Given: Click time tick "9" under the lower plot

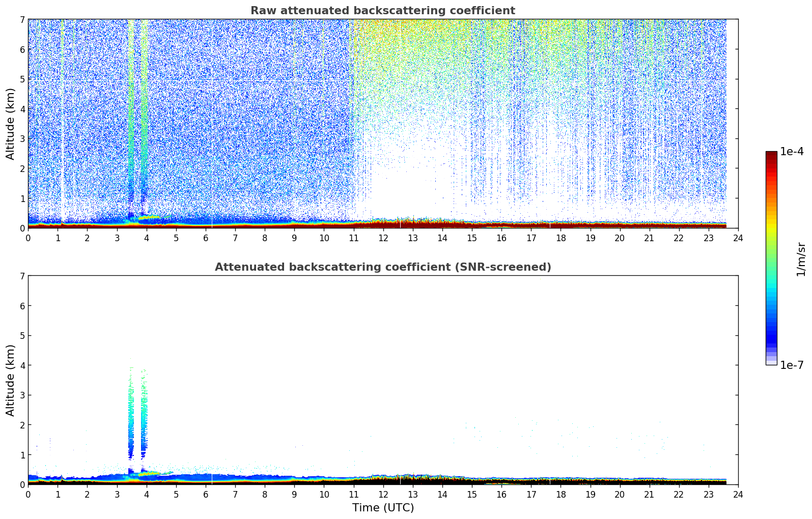Looking at the screenshot, I should [x=294, y=494].
